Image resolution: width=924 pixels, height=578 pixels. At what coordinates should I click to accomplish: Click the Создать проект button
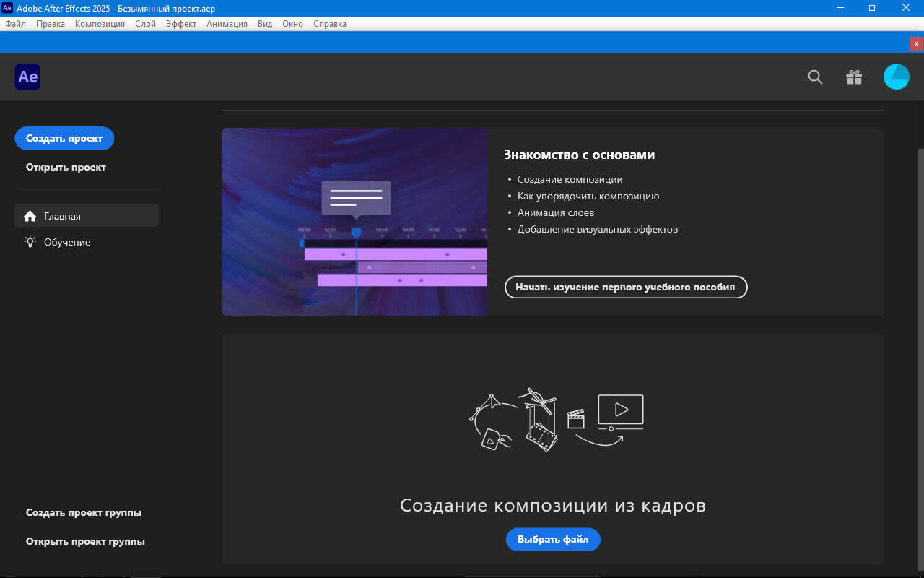tap(64, 138)
